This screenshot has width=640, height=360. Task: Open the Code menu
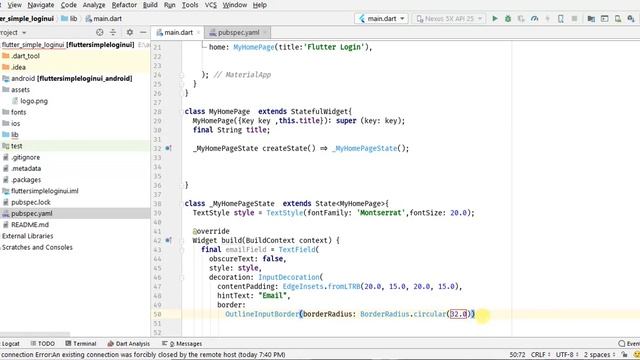coord(69,5)
